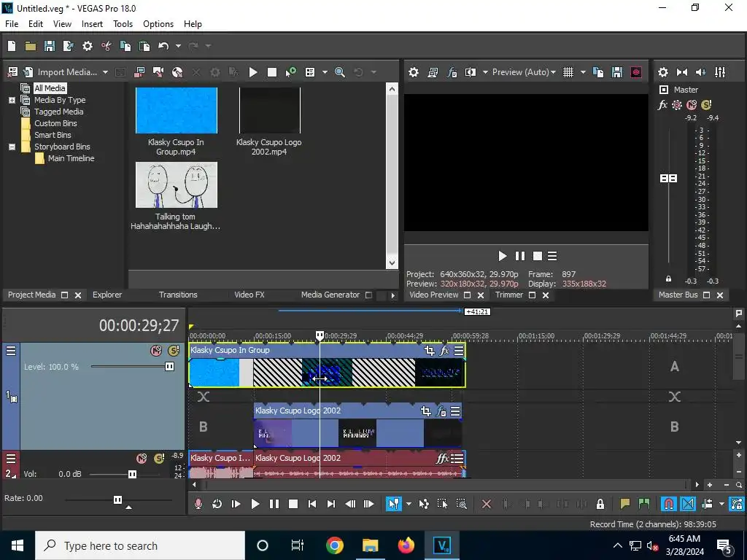This screenshot has width=747, height=560.
Task: Click the Selection edit tool icon
Action: pyautogui.click(x=442, y=504)
